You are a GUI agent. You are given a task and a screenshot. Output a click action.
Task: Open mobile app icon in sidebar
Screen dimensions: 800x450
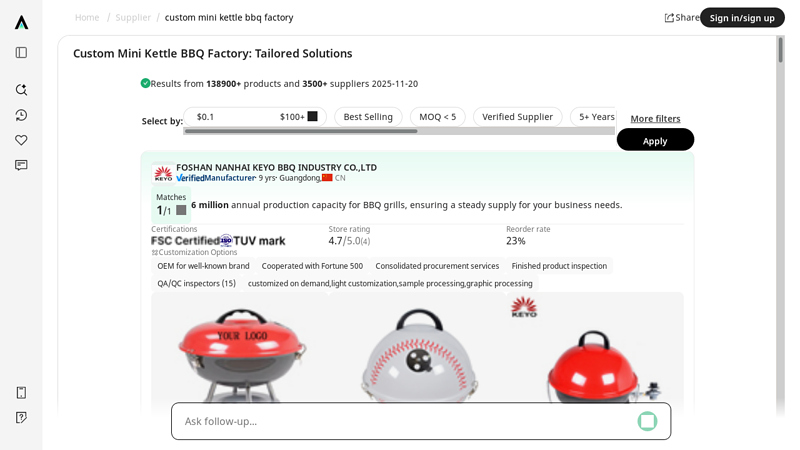[x=21, y=392]
